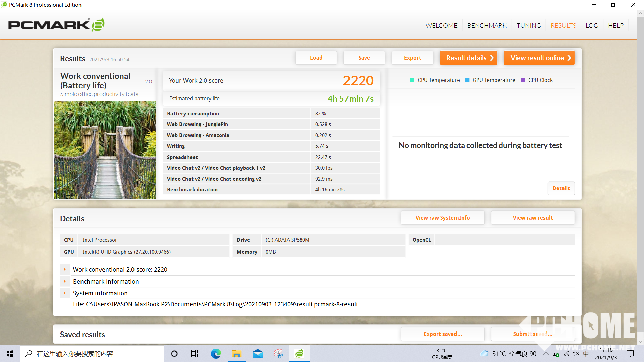Toggle CPU Clock legend swatch

(x=523, y=80)
